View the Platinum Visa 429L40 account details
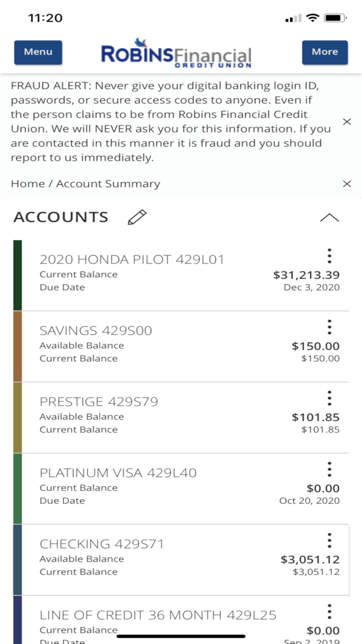The image size is (362, 644). 181,489
